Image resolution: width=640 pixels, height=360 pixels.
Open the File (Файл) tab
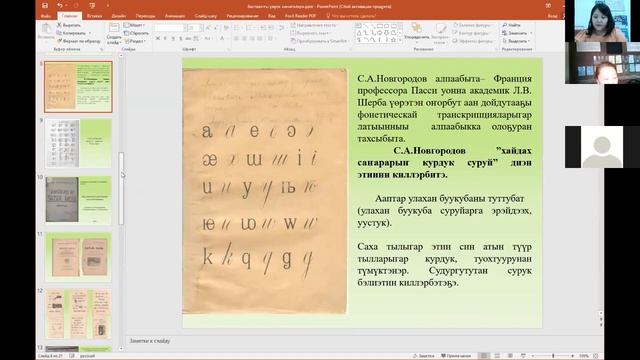[x=46, y=16]
